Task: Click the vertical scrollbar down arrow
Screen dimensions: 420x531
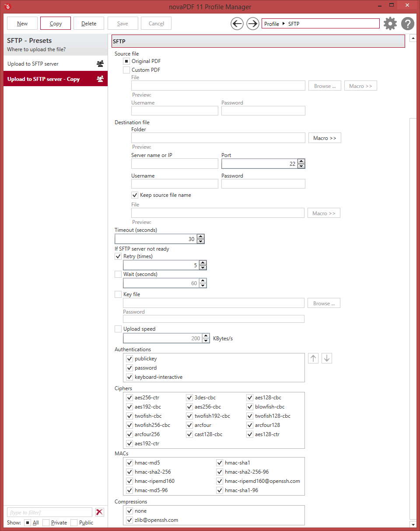Action: [x=413, y=524]
